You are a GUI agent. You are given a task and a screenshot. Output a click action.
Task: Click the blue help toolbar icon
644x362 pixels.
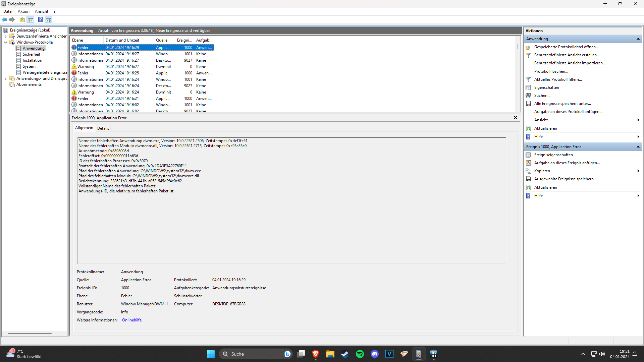click(x=40, y=20)
